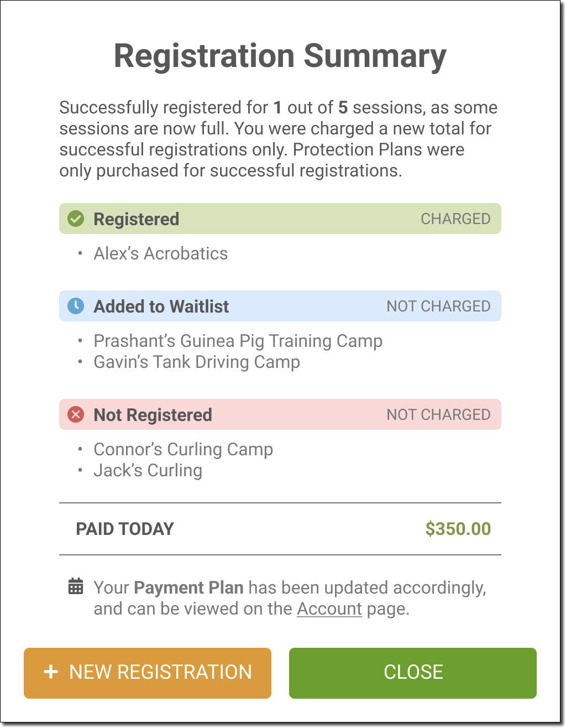
Task: Select the Added to Waitlist header
Action: pos(161,306)
